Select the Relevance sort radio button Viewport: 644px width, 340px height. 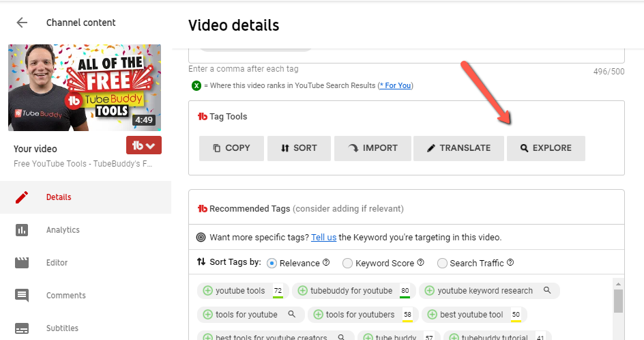pos(272,263)
